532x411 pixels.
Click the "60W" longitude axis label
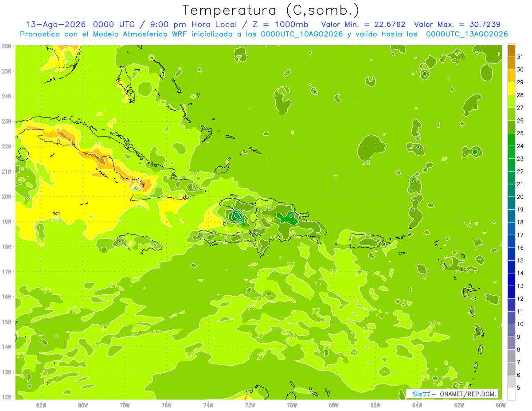click(x=501, y=405)
